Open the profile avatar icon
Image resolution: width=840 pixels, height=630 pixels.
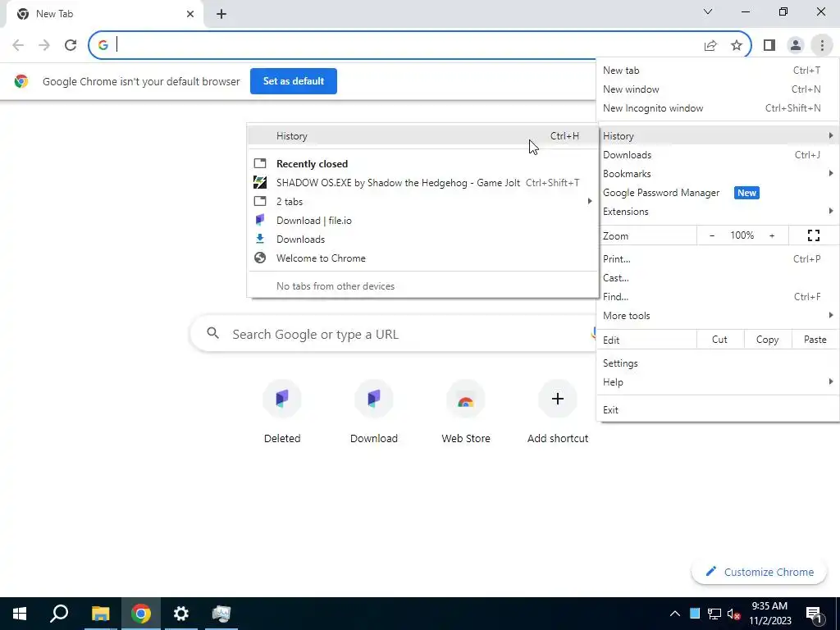[x=796, y=46]
